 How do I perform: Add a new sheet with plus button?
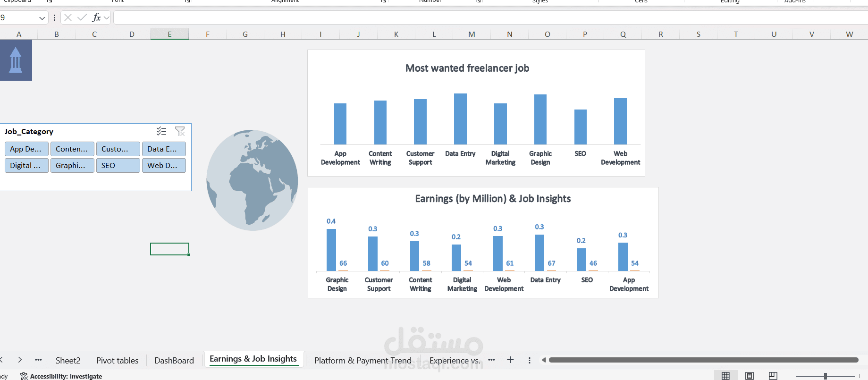pyautogui.click(x=510, y=360)
